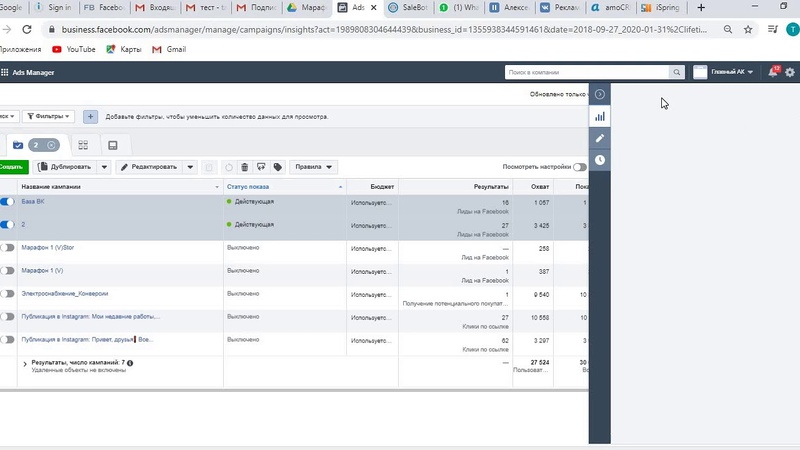
Task: Delete selected campaigns with trash icon
Action: pos(244,167)
